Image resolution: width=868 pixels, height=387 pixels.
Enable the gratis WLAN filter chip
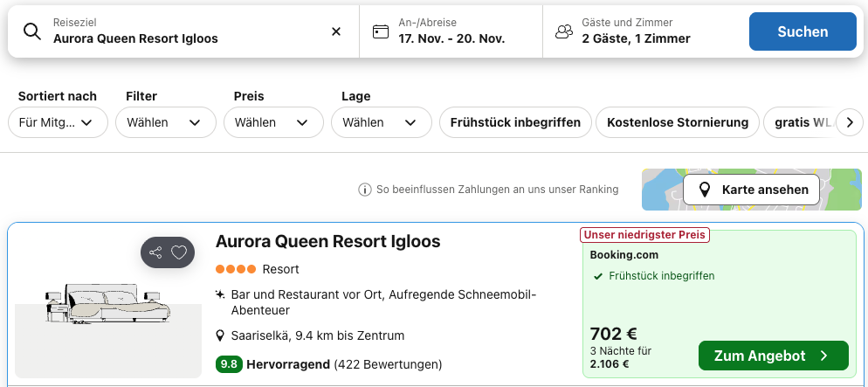click(801, 122)
